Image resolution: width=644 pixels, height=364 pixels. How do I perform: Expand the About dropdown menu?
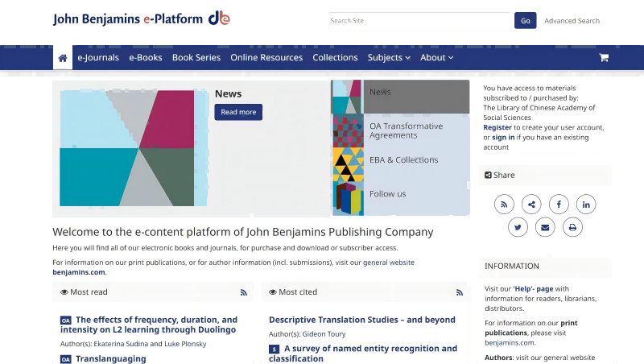(x=436, y=58)
